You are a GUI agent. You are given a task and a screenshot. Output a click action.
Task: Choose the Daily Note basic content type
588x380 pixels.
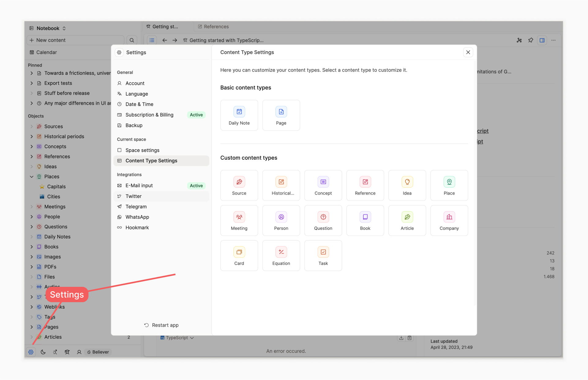pos(239,115)
